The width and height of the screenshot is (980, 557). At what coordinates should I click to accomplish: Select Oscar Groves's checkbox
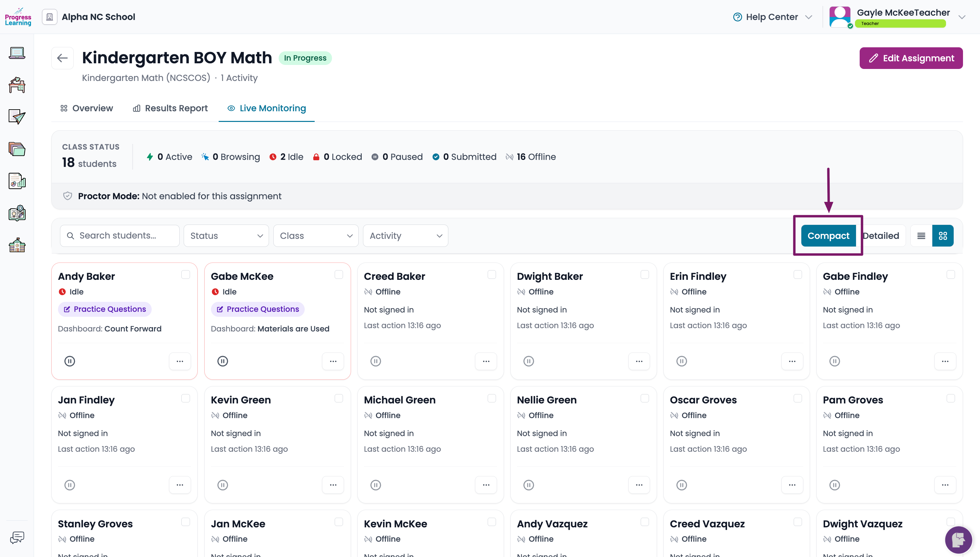coord(798,398)
